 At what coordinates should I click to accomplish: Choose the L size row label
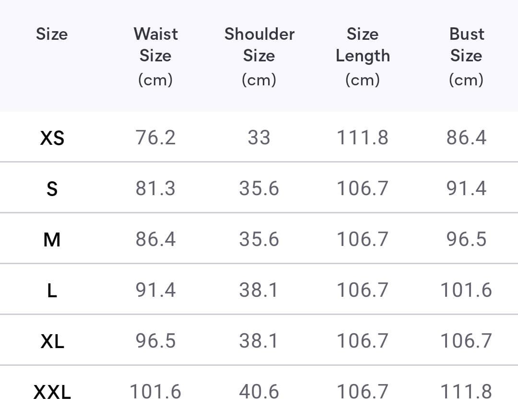tap(52, 291)
